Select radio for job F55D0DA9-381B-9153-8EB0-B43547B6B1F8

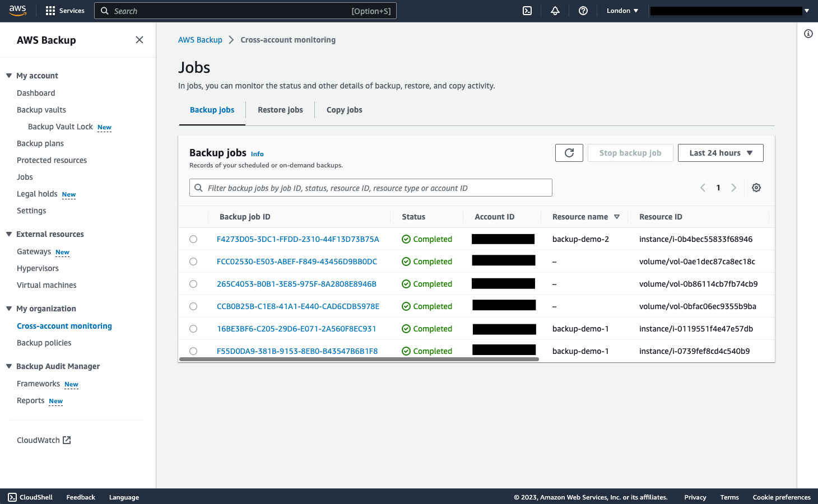click(193, 351)
